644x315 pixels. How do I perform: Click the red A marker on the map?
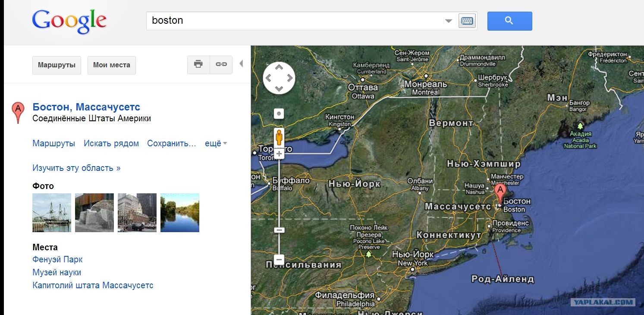(x=500, y=195)
